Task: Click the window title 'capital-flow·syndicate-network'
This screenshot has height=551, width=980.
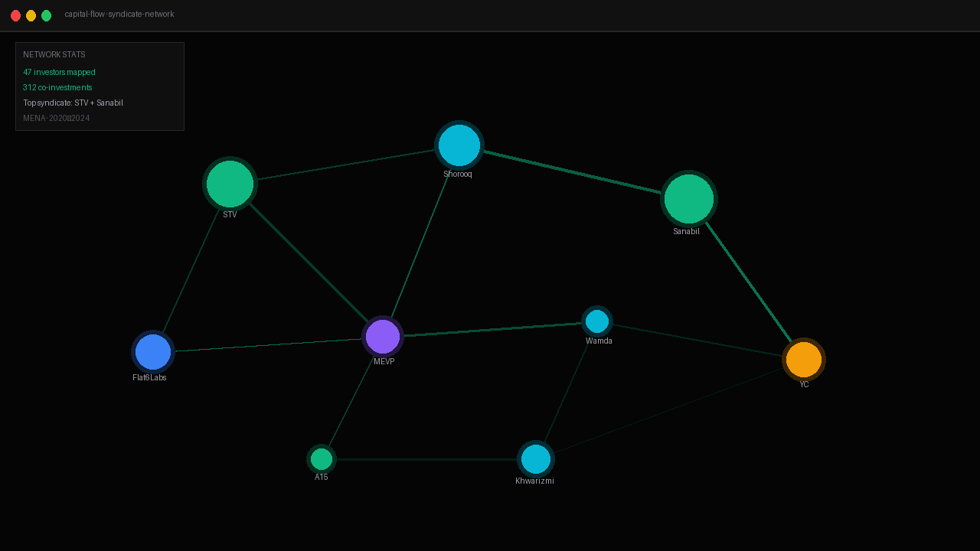Action: tap(119, 15)
